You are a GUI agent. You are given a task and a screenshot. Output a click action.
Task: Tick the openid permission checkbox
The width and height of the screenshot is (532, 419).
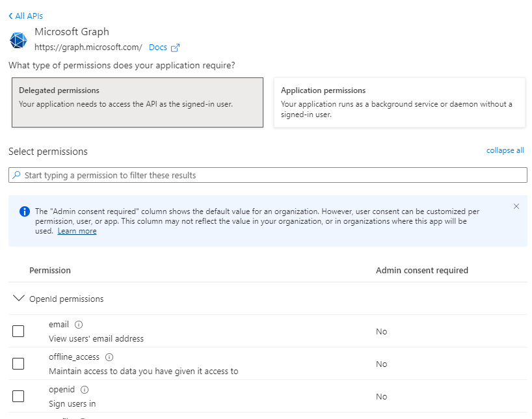(x=18, y=396)
